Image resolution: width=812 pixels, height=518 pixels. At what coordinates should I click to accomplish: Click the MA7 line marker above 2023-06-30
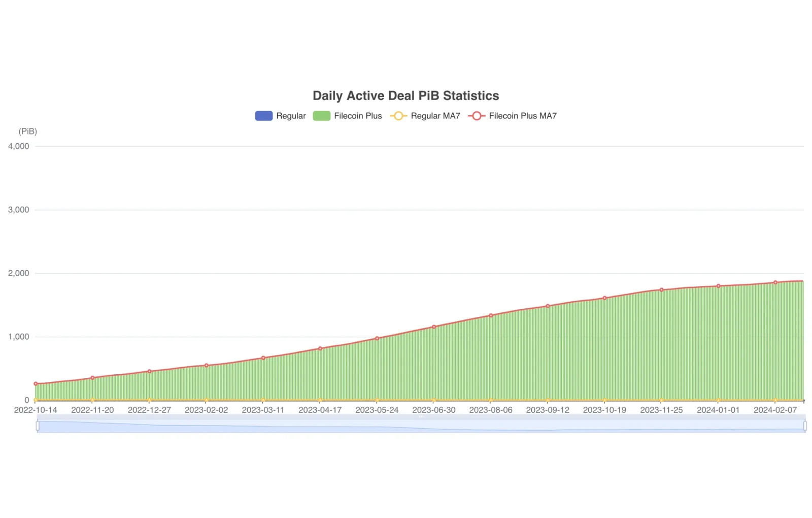coord(434,327)
